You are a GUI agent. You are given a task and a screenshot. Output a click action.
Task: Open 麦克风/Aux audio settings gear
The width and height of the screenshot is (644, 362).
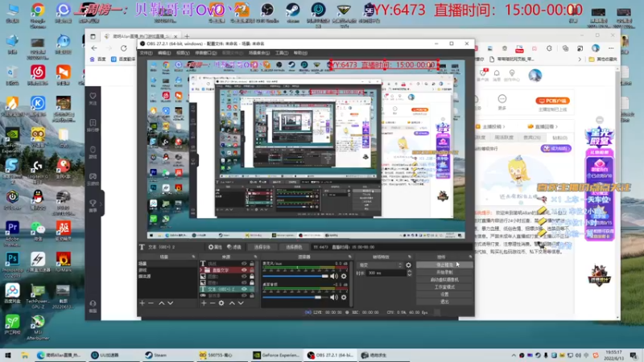point(344,276)
